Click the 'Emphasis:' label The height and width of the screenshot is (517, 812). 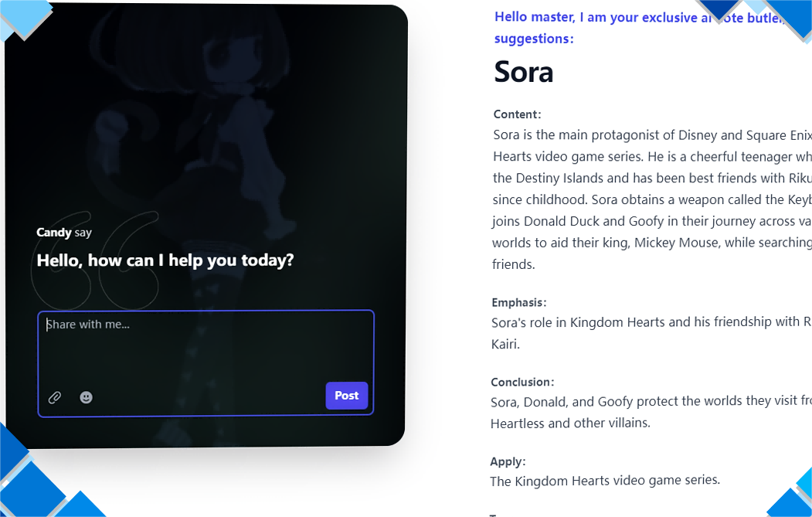519,302
